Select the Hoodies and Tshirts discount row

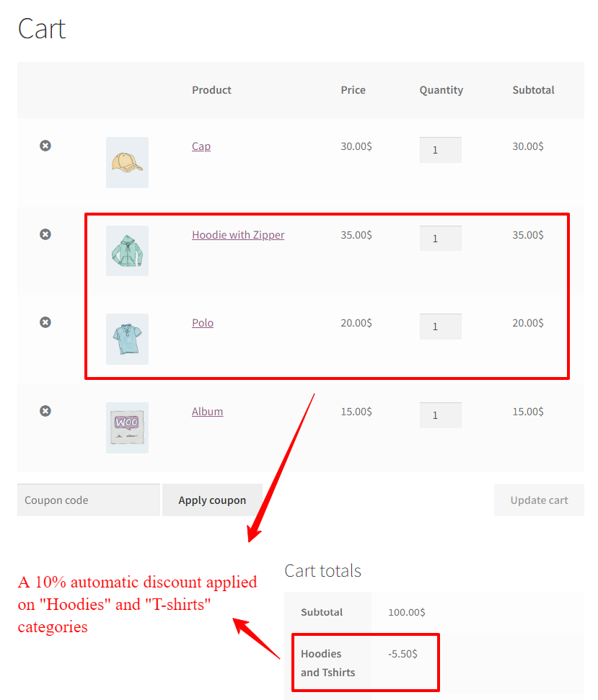434,663
